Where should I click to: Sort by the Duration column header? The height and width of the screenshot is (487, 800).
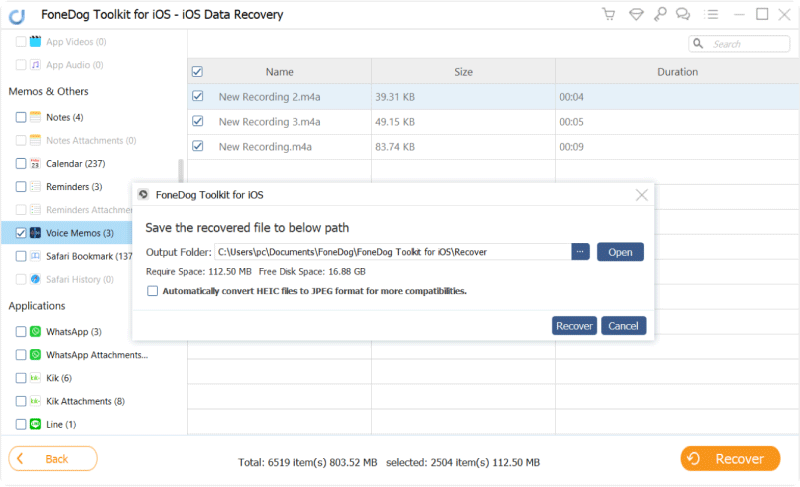[x=677, y=72]
